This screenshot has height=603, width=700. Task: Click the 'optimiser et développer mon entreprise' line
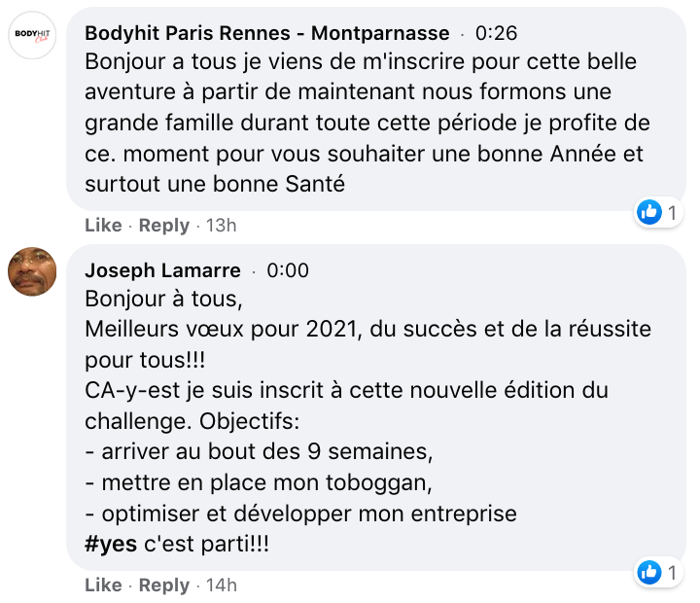point(300,514)
